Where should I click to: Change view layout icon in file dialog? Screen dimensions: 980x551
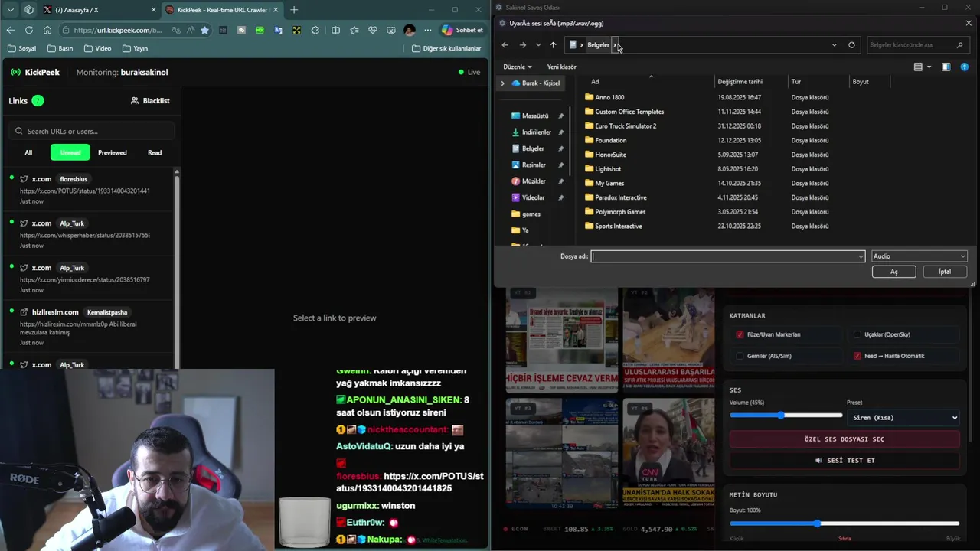918,67
